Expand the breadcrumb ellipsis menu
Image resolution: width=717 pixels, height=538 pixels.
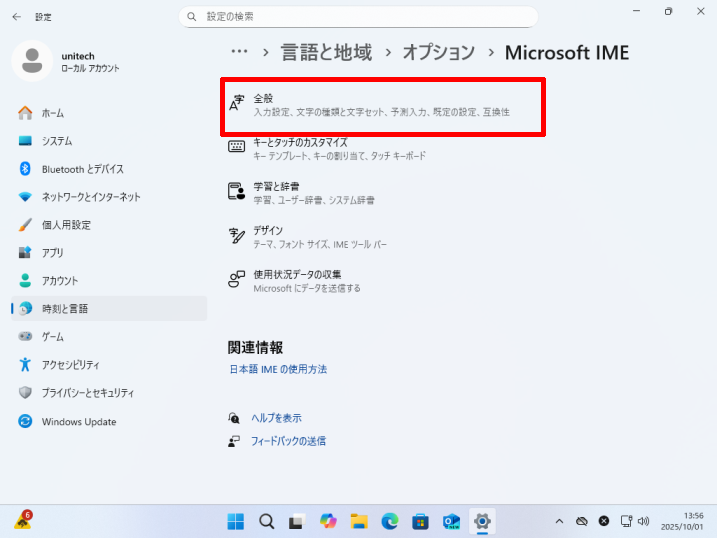pyautogui.click(x=239, y=52)
